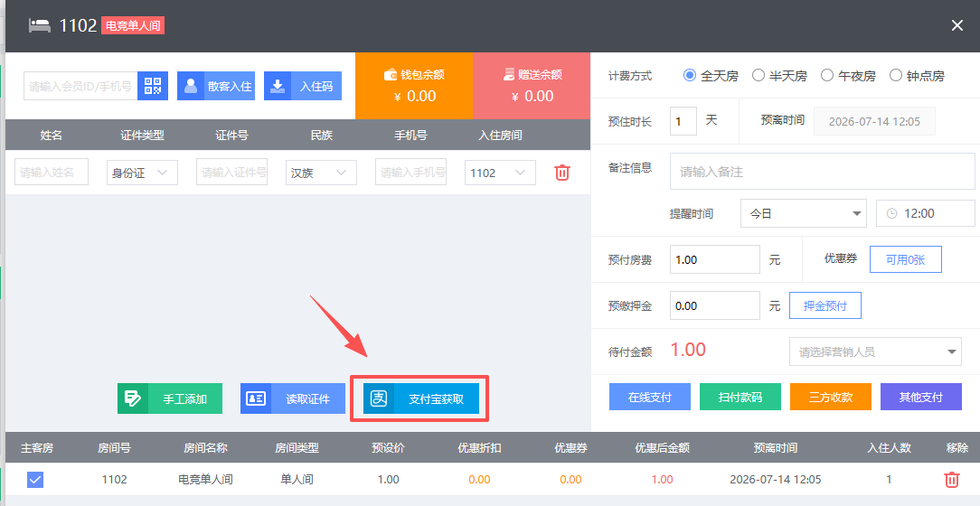The image size is (980, 506).
Task: Click the bed icon in title bar
Action: 40,25
